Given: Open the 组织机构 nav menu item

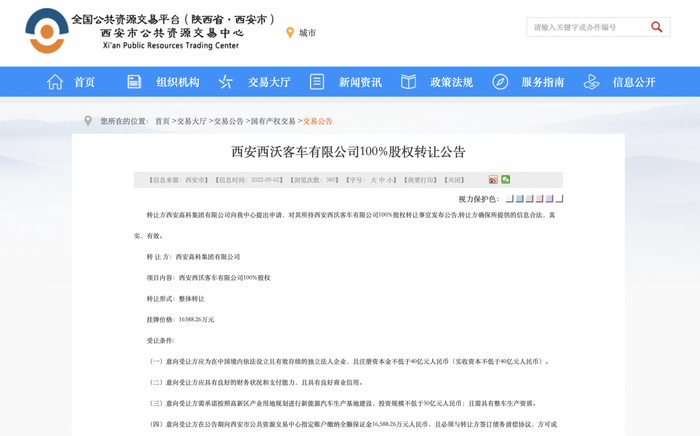Looking at the screenshot, I should 178,82.
